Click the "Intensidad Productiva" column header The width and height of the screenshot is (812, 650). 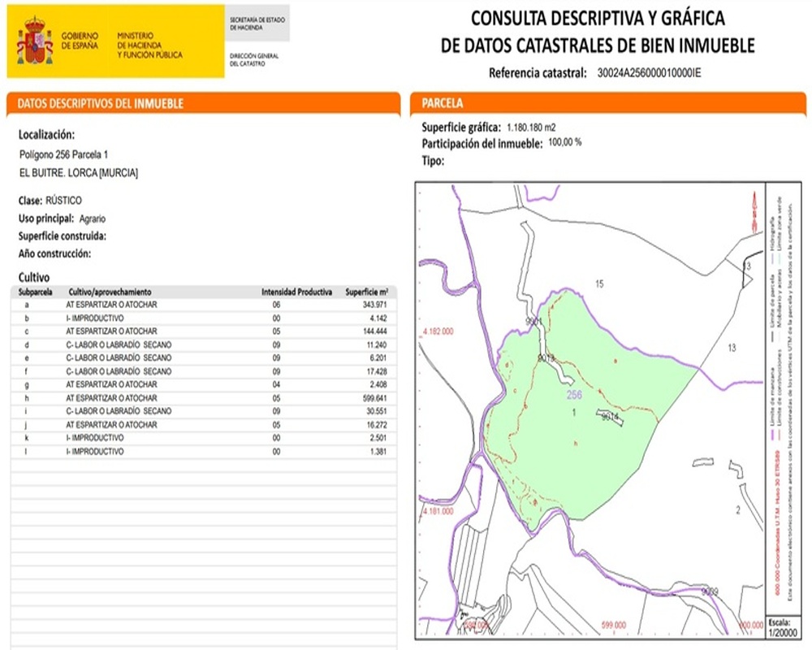point(296,292)
